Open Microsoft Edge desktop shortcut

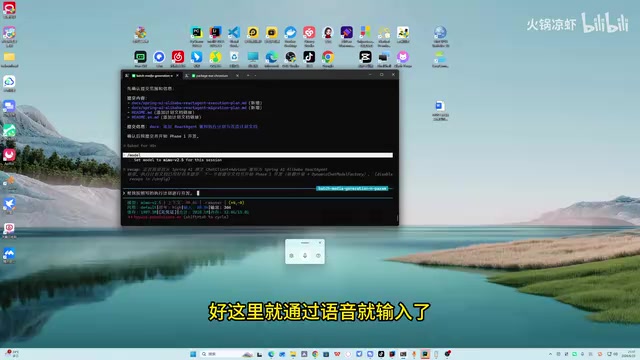pos(271,57)
